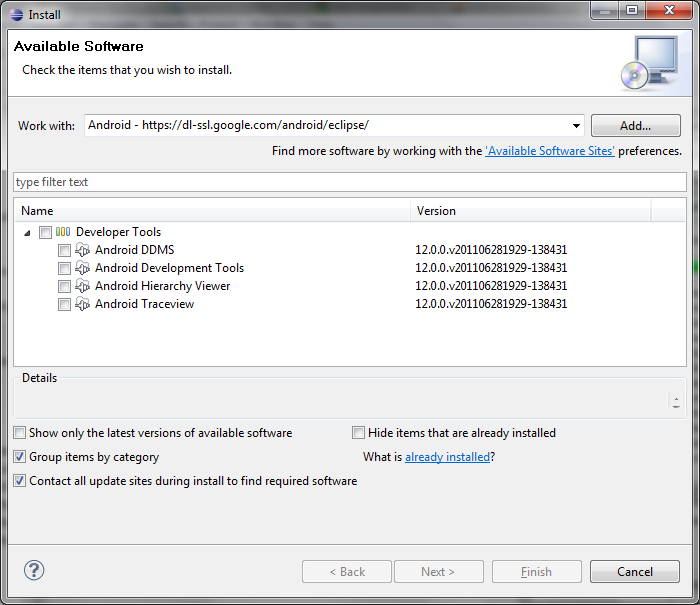Select the Android Hierarchy Viewer row label
The height and width of the screenshot is (605, 700).
coord(162,286)
